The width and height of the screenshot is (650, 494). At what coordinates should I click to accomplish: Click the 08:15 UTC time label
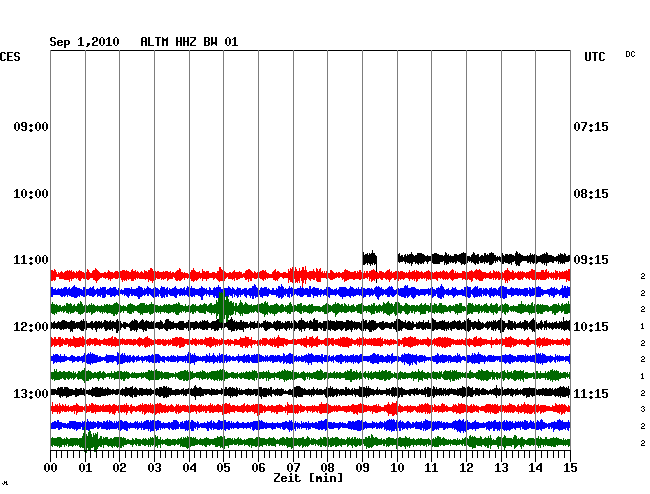coord(591,194)
